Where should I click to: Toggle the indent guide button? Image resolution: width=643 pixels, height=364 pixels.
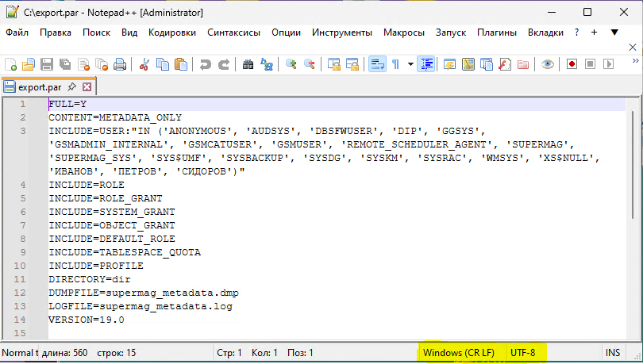(427, 64)
